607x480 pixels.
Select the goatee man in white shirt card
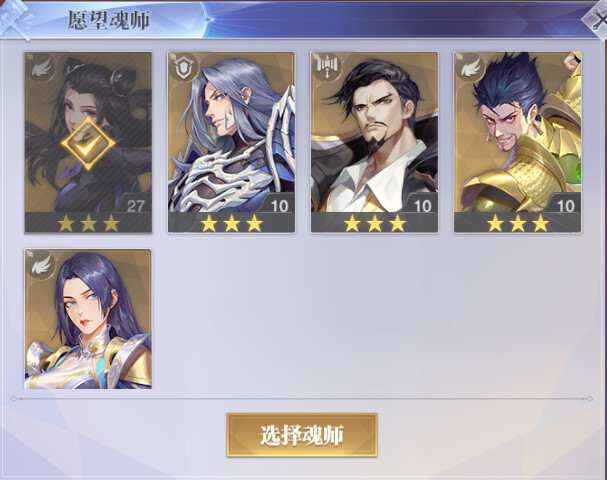374,142
